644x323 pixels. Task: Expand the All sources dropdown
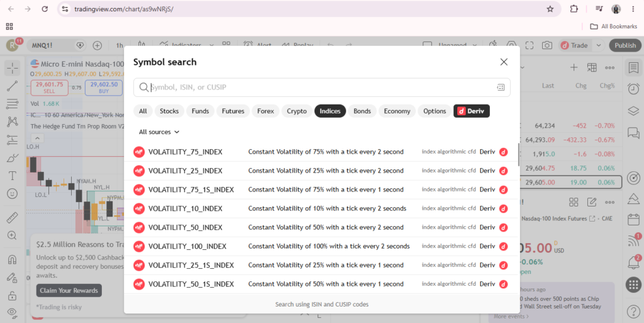point(159,132)
